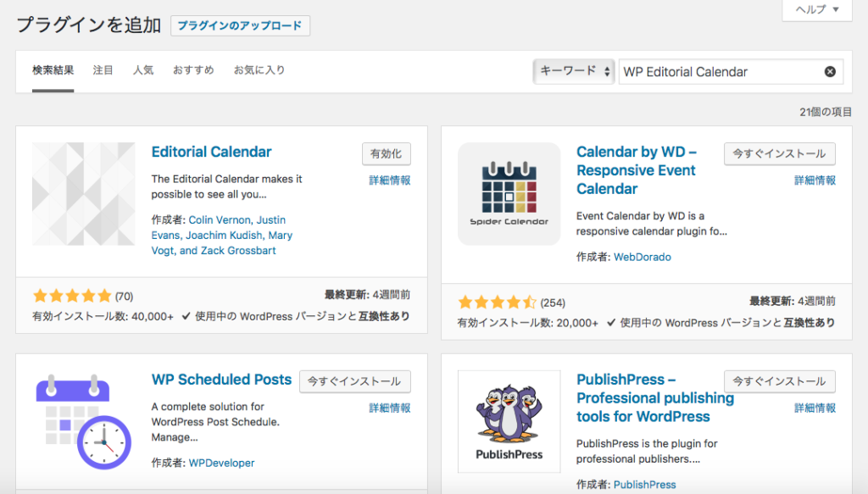The image size is (868, 494).
Task: Click the Event Calendar by WD description text
Action: 652,224
